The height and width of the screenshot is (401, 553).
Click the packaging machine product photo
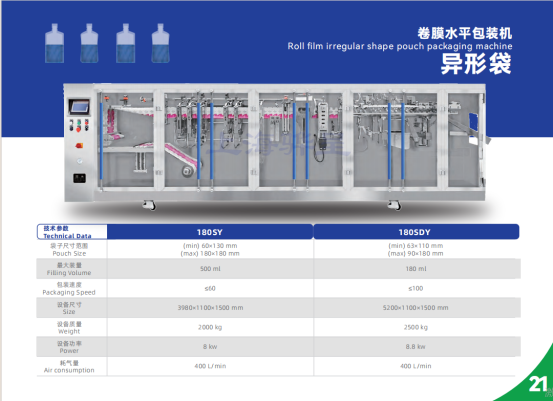coord(276,147)
